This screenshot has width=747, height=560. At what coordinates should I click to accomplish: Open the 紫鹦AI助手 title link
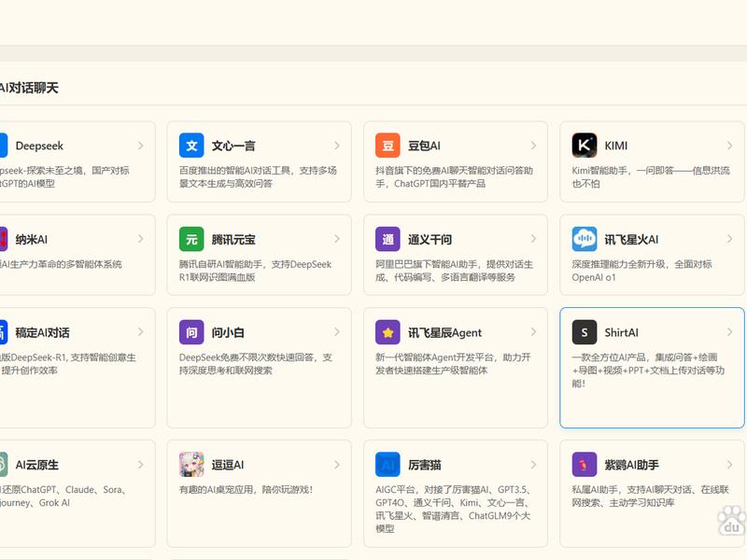coord(632,465)
